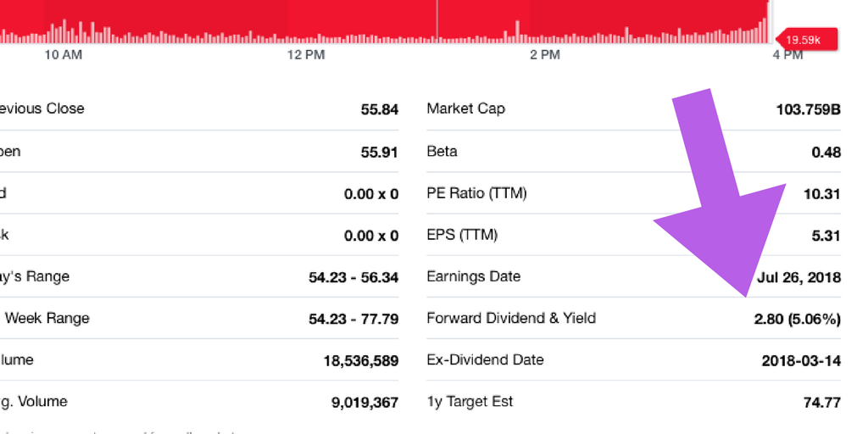Screen dimensions: 868x434
Task: Select the 2 PM time axis label
Action: (545, 55)
